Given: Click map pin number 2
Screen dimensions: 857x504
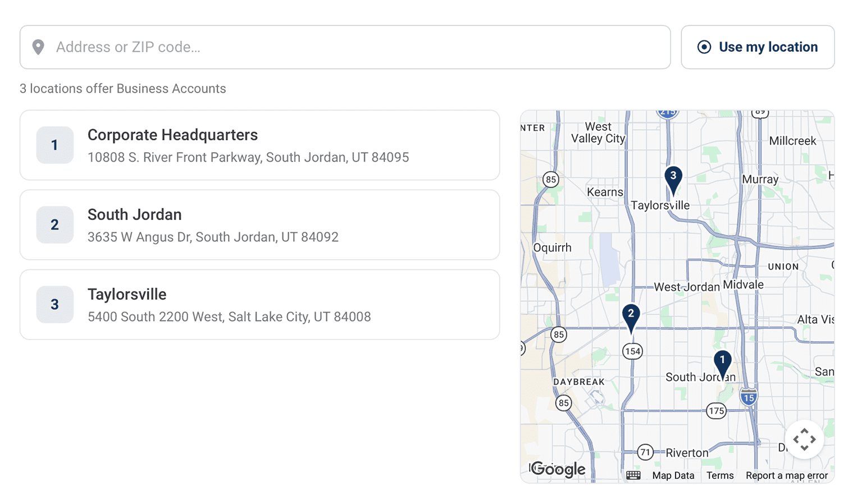Looking at the screenshot, I should [631, 317].
